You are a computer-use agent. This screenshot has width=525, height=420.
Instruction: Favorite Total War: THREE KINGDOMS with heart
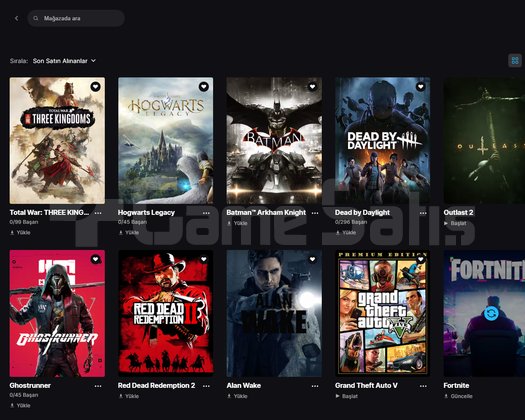95,87
